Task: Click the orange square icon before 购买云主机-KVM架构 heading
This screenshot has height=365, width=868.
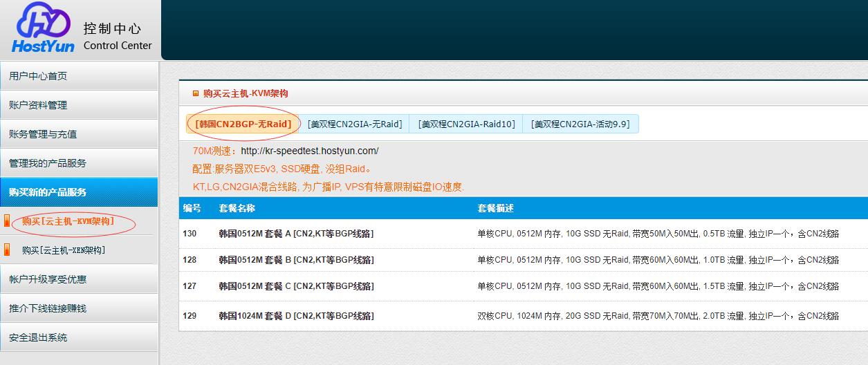Action: 196,93
